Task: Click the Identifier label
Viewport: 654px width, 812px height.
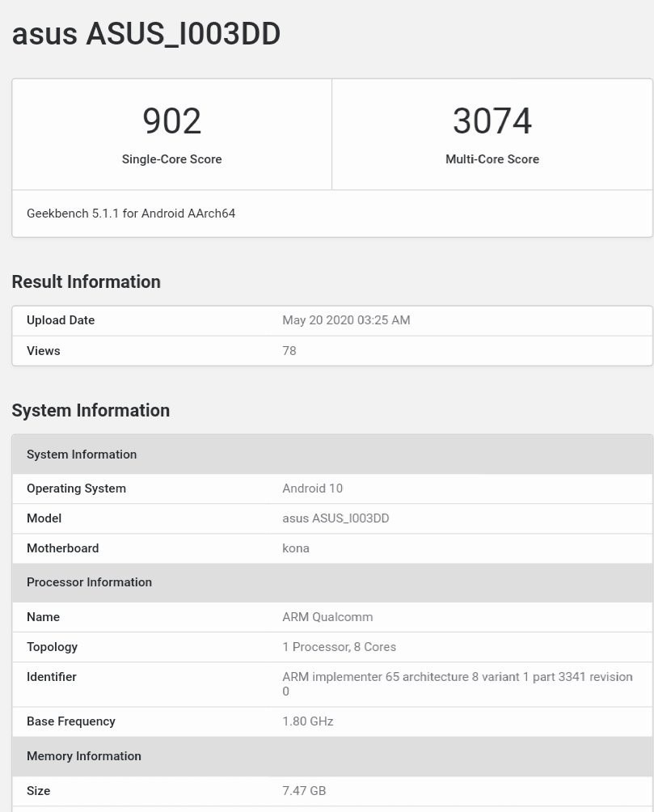Action: [x=51, y=677]
